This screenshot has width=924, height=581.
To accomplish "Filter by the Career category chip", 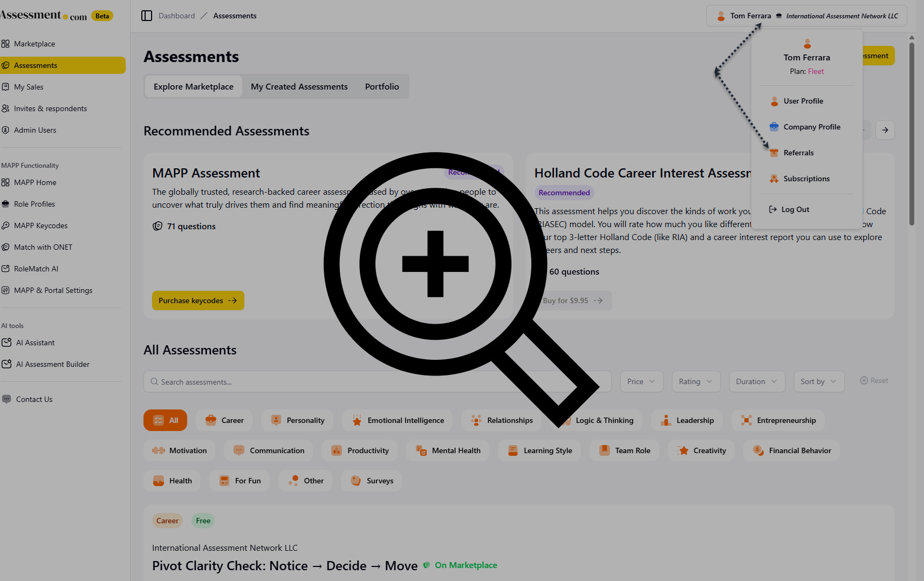I will [224, 420].
